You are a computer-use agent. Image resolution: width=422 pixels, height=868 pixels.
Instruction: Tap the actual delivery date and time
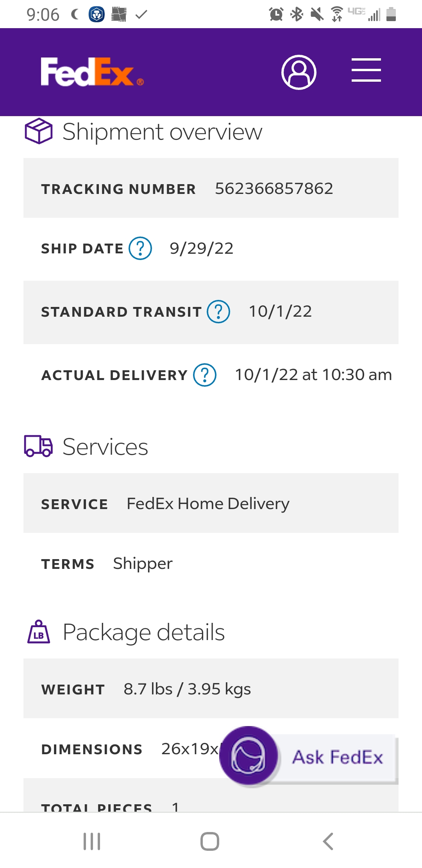(313, 375)
